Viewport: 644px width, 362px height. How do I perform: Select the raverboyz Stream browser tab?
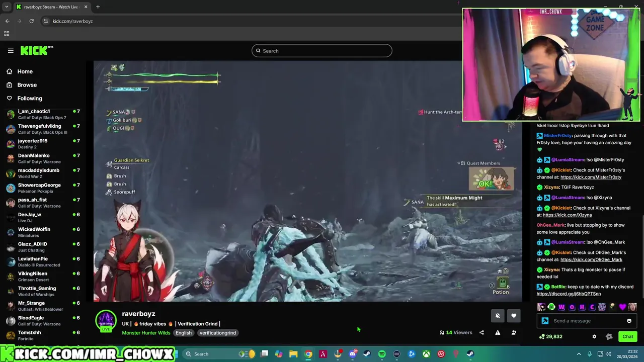52,7
